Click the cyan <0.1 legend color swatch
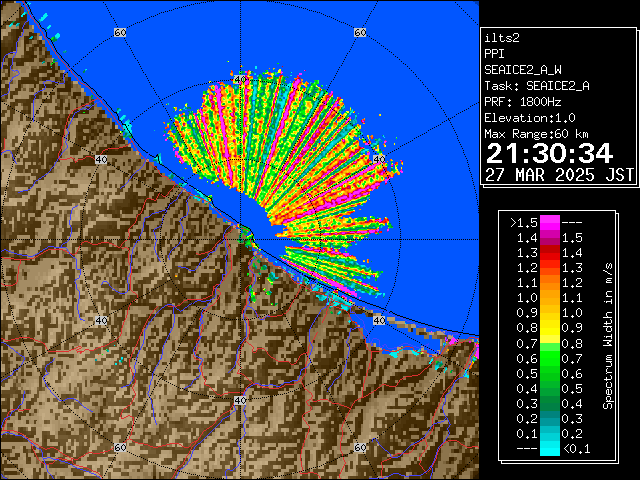Image resolution: width=640 pixels, height=480 pixels. click(550, 449)
